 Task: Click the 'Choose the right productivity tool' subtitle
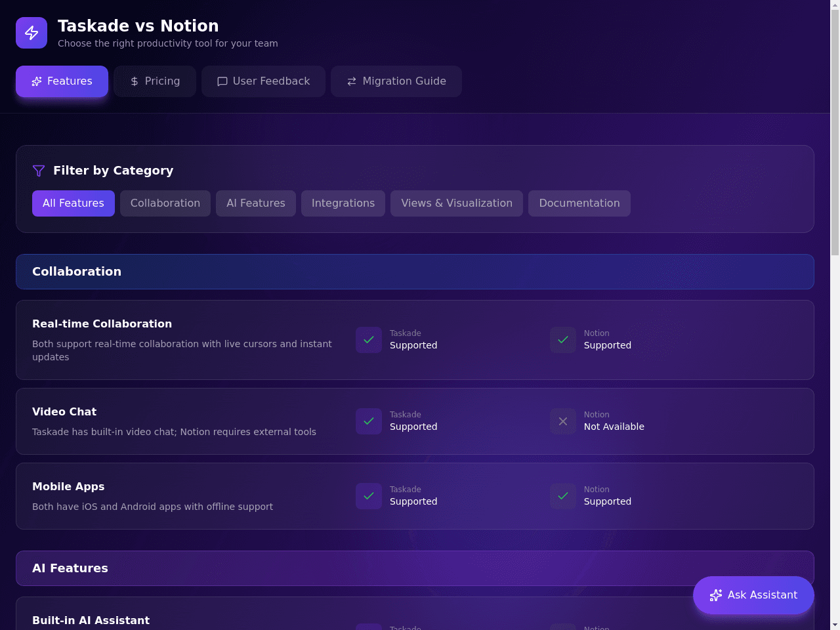point(167,43)
